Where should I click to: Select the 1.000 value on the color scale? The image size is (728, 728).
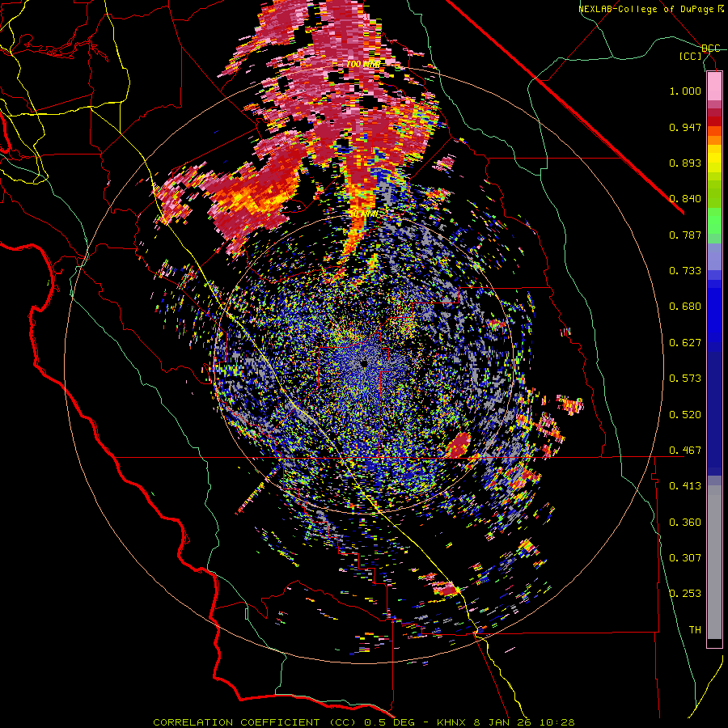coord(685,91)
